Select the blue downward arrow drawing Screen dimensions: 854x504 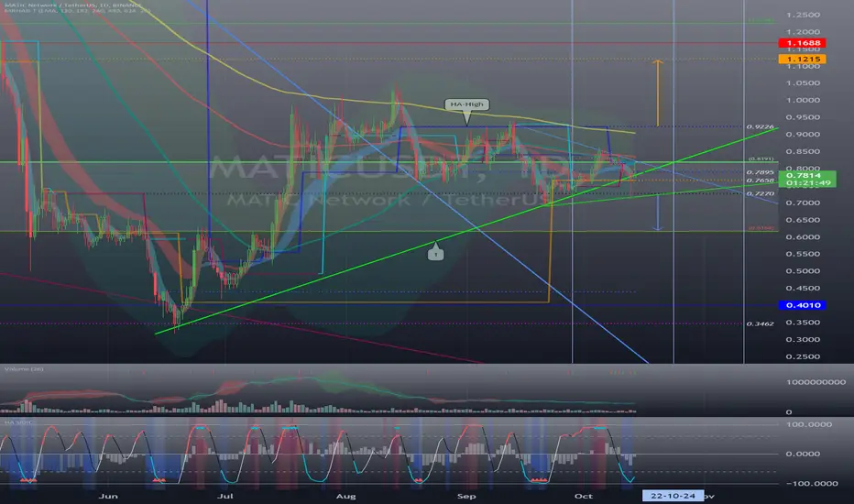658,212
